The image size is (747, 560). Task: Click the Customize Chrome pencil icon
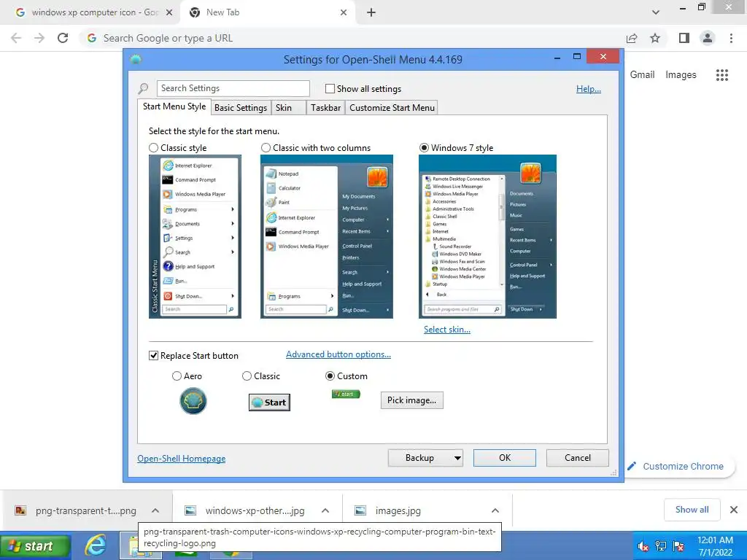point(632,466)
